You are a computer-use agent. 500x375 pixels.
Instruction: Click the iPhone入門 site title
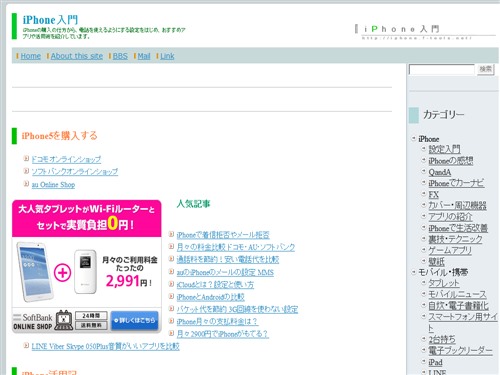click(50, 20)
